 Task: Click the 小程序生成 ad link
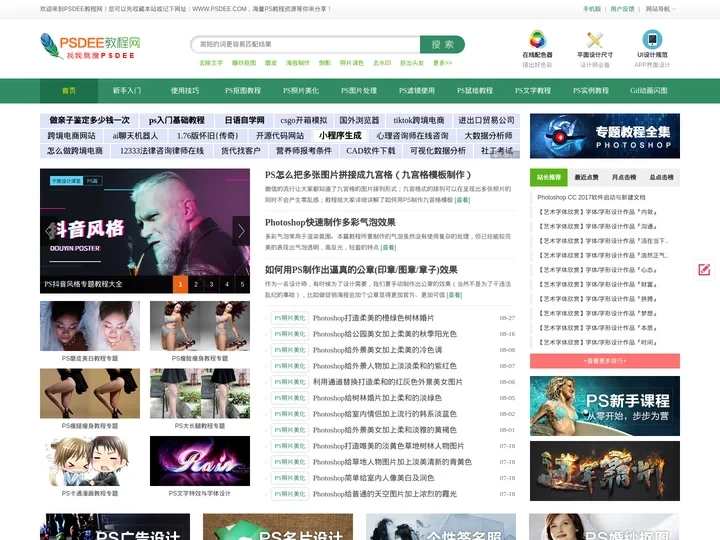340,135
